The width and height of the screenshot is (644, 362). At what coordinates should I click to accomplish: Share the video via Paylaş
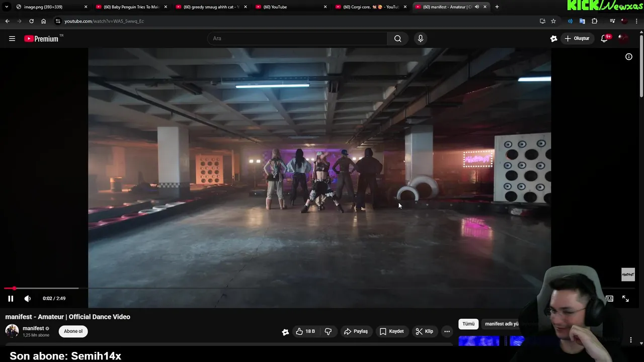pyautogui.click(x=356, y=331)
